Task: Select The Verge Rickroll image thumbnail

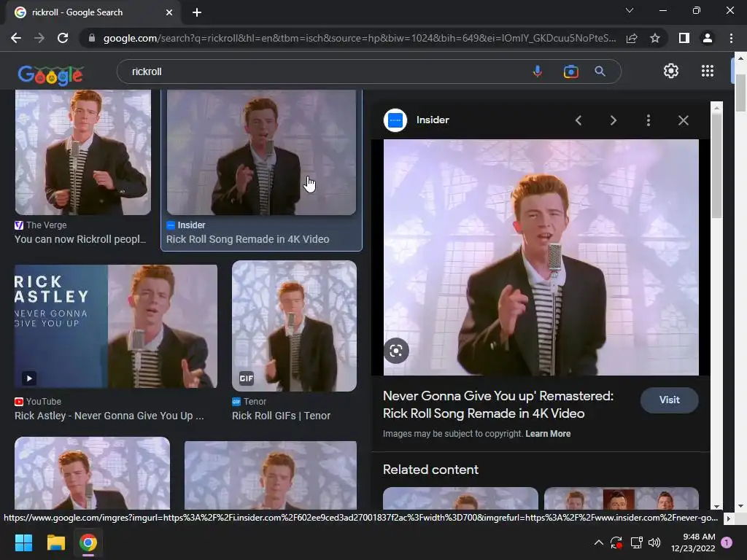Action: 83,152
